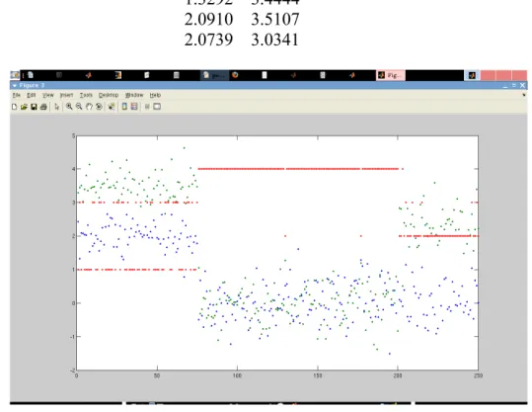Expand the Figure 3 window menu arrow
Screen dimensions: 532x412
click(15, 85)
